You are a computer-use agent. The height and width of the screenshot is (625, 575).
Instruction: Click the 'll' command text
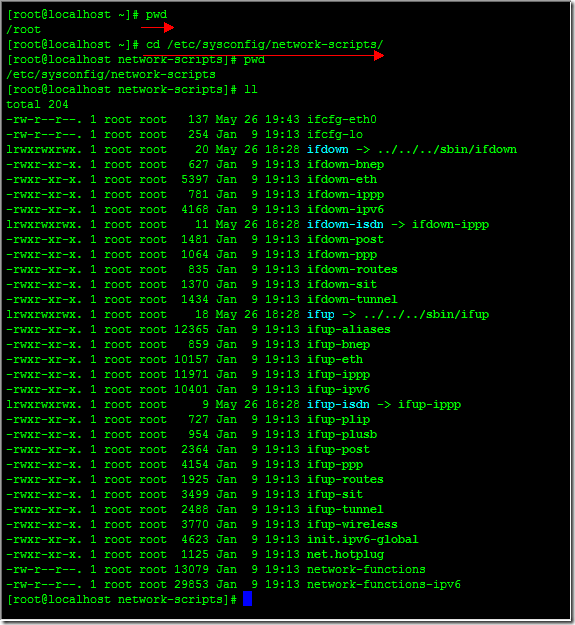coord(251,90)
